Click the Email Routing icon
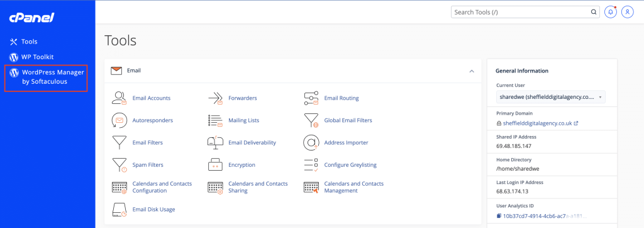Viewport: 644px width, 228px height. (x=311, y=98)
